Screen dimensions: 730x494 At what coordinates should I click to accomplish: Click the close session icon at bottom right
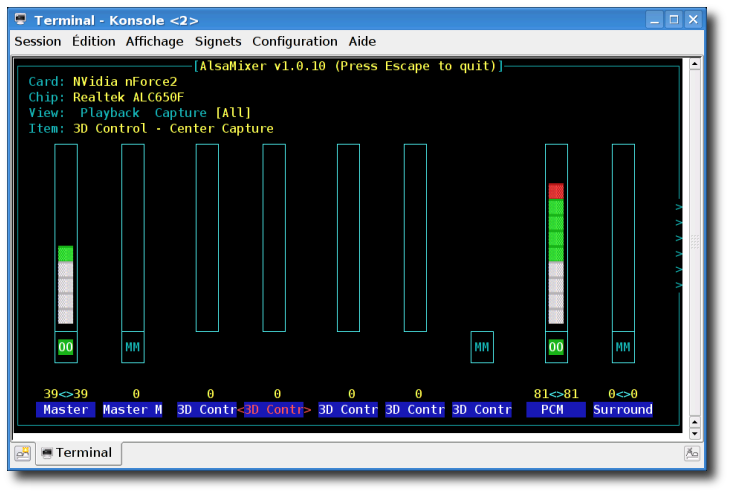point(692,453)
